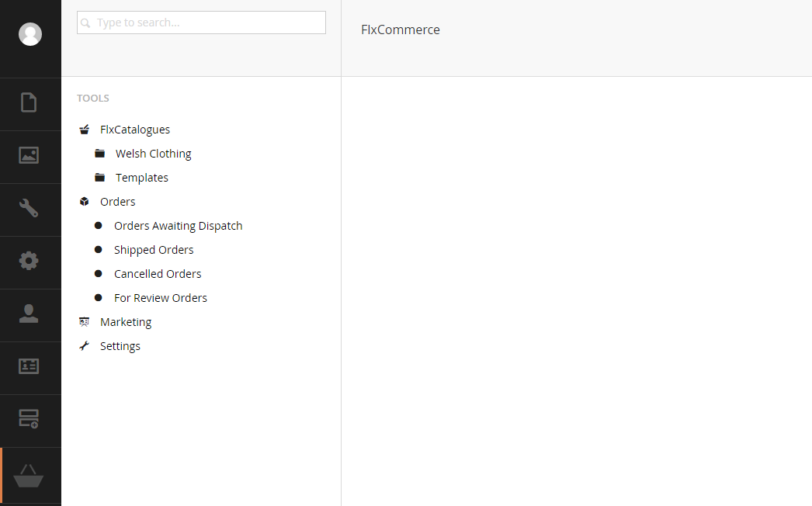Open the Settings section wrench icon in sidebar
Image resolution: width=812 pixels, height=506 pixels.
click(29, 208)
